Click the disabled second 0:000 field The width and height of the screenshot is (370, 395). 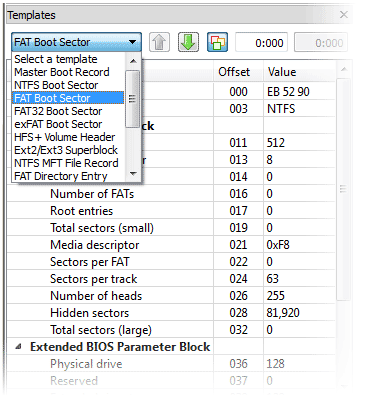(x=321, y=42)
